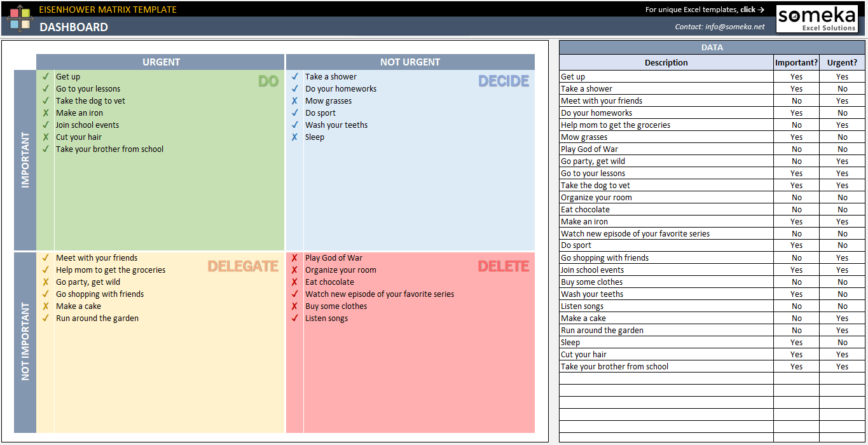Toggle Important? cell for Sleep to No
Image resolution: width=868 pixels, height=445 pixels.
796,342
